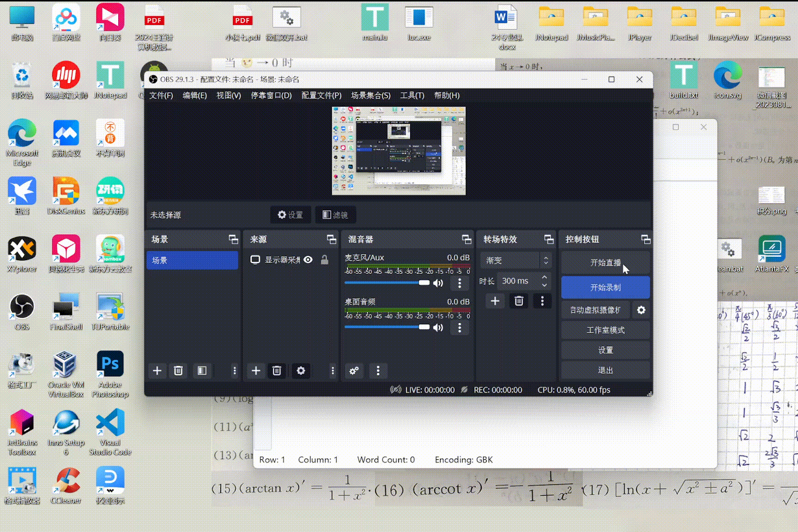Add a new source with plus icon
Image resolution: width=798 pixels, height=532 pixels.
[x=256, y=371]
